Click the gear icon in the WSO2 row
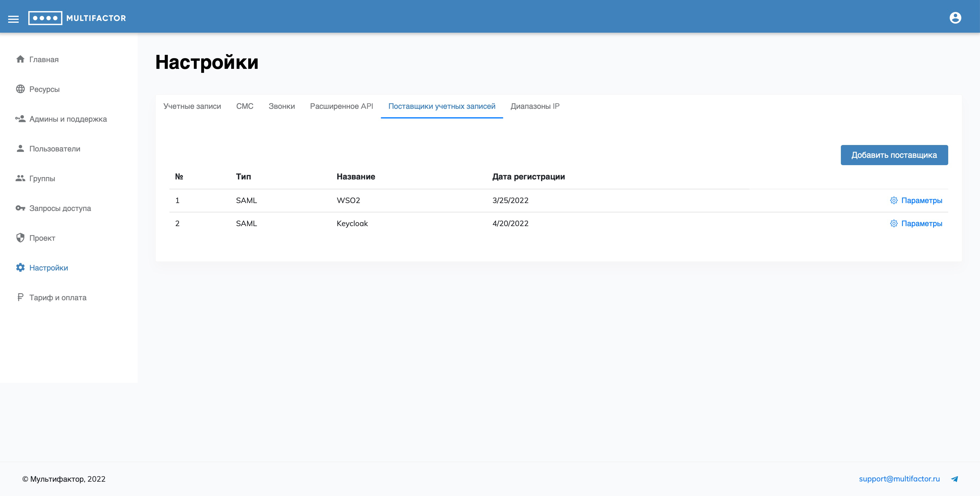The height and width of the screenshot is (496, 980). [894, 200]
